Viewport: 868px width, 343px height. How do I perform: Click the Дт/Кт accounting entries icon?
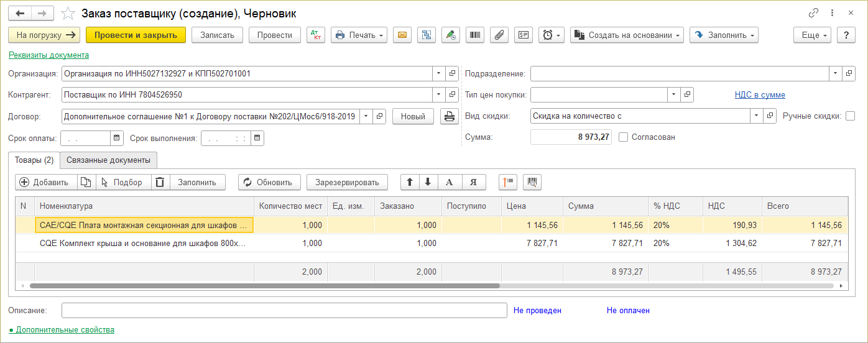point(316,35)
